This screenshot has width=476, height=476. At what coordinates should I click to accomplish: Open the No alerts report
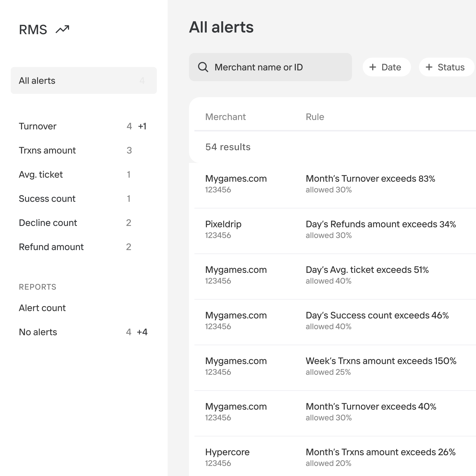(x=84, y=332)
